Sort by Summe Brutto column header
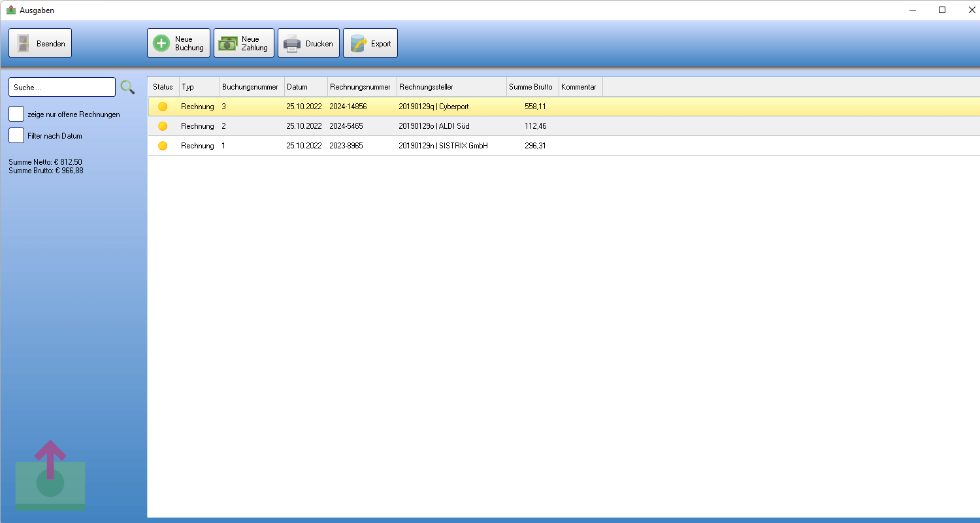This screenshot has height=523, width=980. [x=532, y=87]
